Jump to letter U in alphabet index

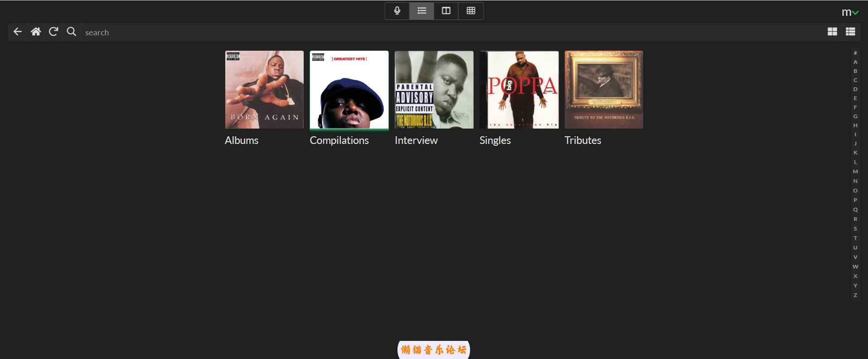tap(855, 248)
